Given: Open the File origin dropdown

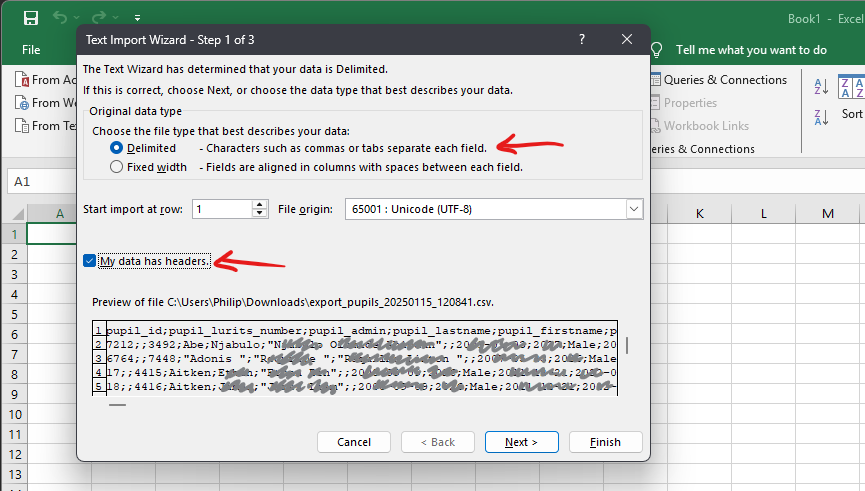Looking at the screenshot, I should pos(633,209).
